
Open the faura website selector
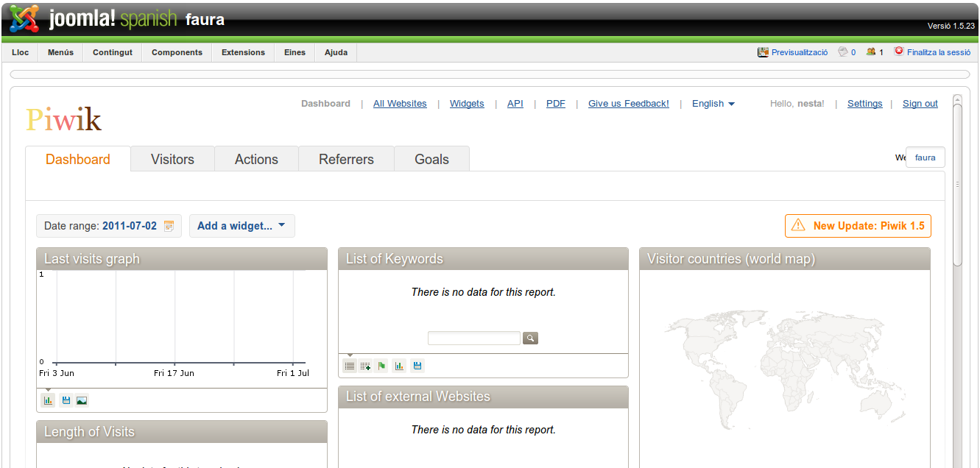tap(925, 157)
